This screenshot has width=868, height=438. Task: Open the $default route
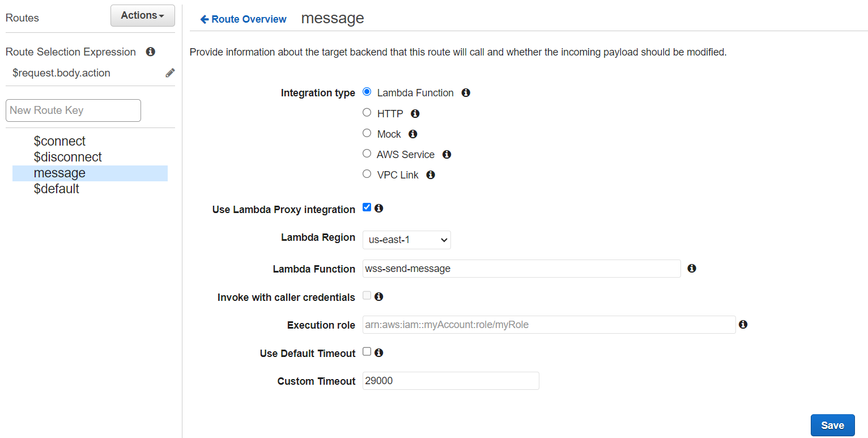tap(57, 189)
